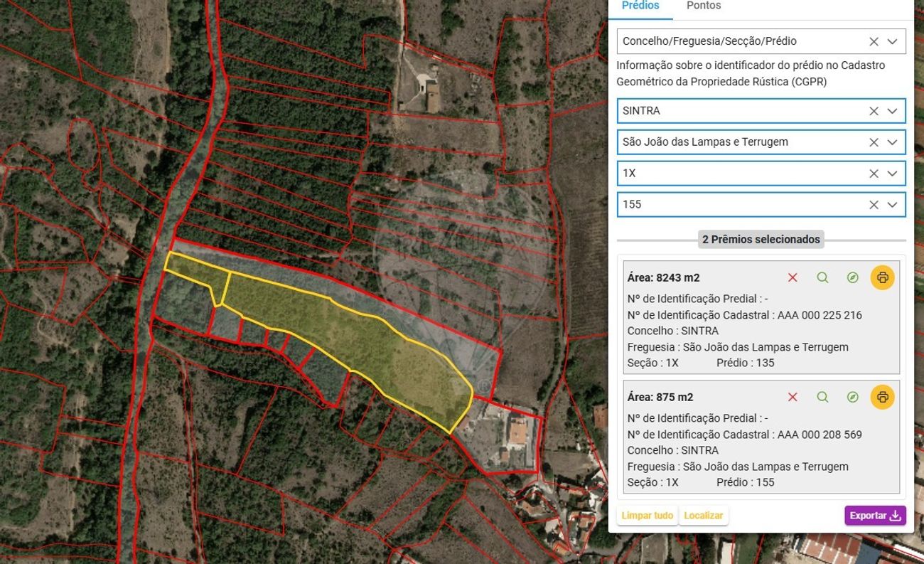Clear the Concelho/Freguesia/Secção/Prédio search type
Screen dimensions: 924x564
tap(874, 41)
